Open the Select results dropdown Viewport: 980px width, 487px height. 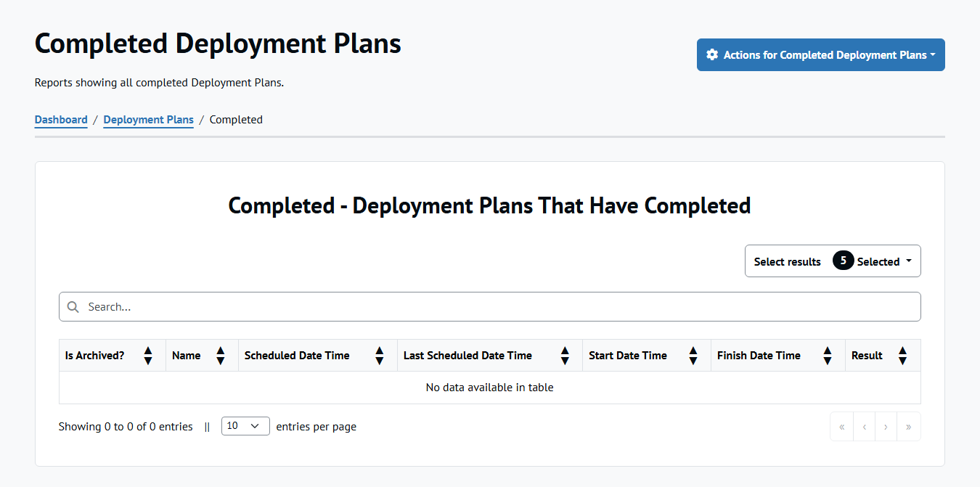[833, 261]
